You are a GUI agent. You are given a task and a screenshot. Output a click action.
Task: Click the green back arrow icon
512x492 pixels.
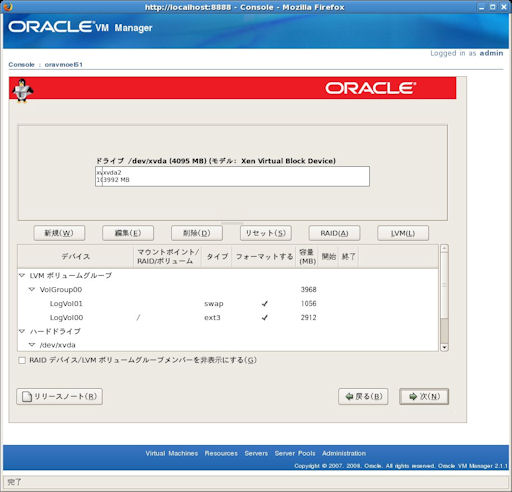tap(349, 396)
